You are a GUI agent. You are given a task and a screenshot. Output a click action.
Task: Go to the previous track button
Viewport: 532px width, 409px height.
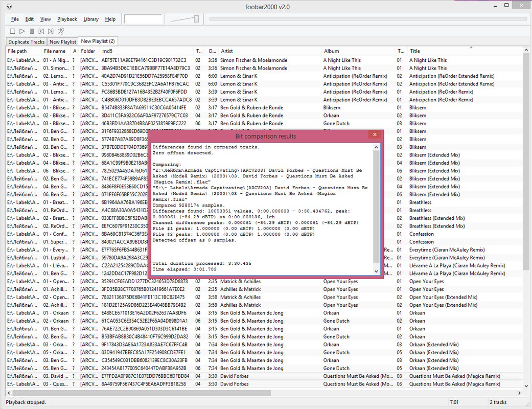point(41,31)
